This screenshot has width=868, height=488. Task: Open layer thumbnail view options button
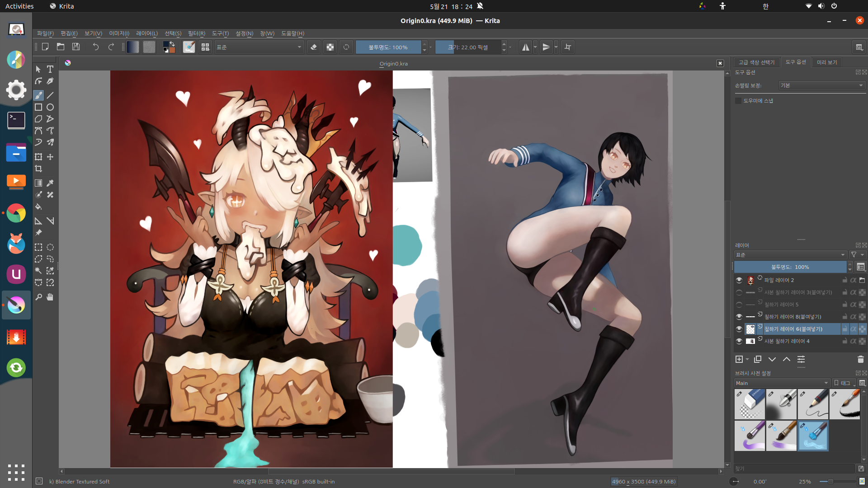[861, 267]
